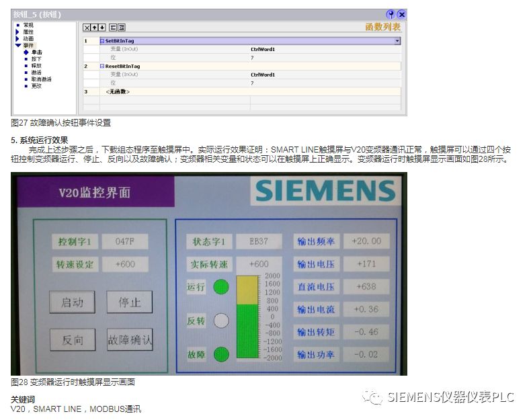
Task: Open the SetBitInTag function dropdown arrow
Action: click(x=397, y=41)
